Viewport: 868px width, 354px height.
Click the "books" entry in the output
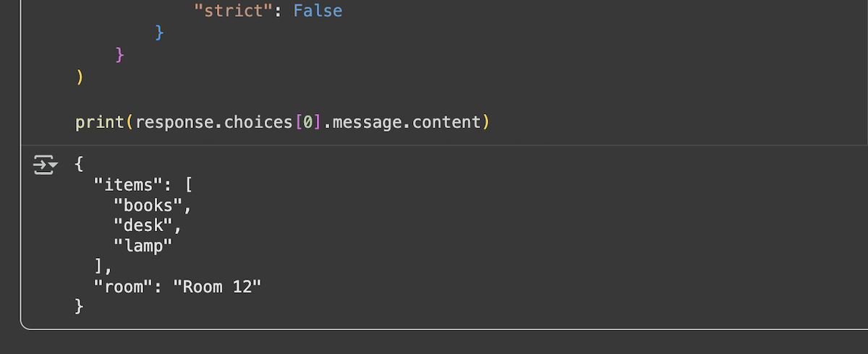[150, 205]
